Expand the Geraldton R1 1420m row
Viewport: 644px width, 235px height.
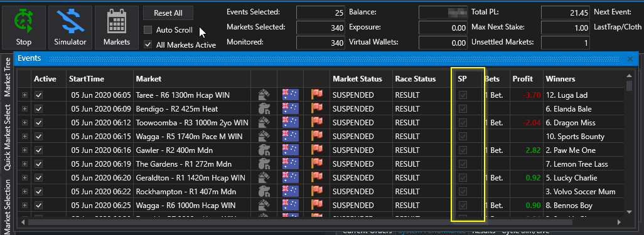[x=24, y=178]
